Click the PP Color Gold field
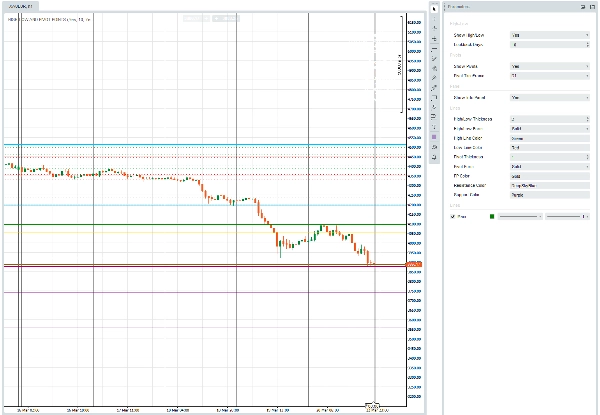Viewport: 600px width, 415px height. 549,176
